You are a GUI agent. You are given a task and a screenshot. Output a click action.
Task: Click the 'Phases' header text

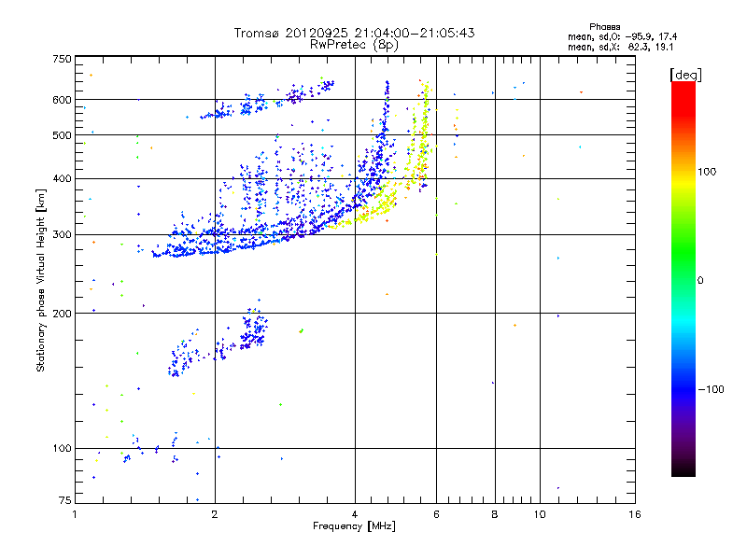click(x=604, y=27)
